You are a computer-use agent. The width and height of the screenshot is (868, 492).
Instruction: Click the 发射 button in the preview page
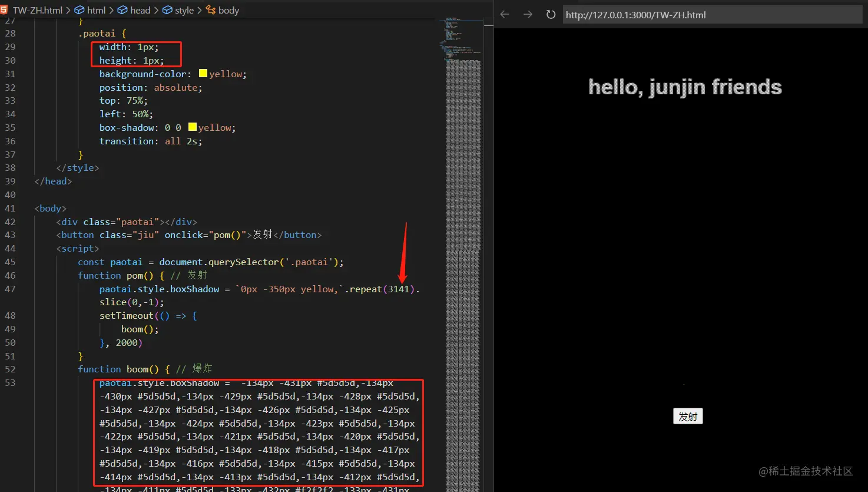688,417
